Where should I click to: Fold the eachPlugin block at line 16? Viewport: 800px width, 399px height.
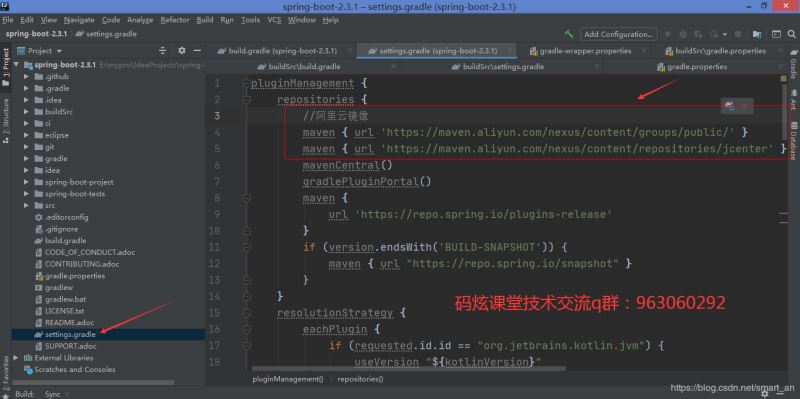click(247, 329)
